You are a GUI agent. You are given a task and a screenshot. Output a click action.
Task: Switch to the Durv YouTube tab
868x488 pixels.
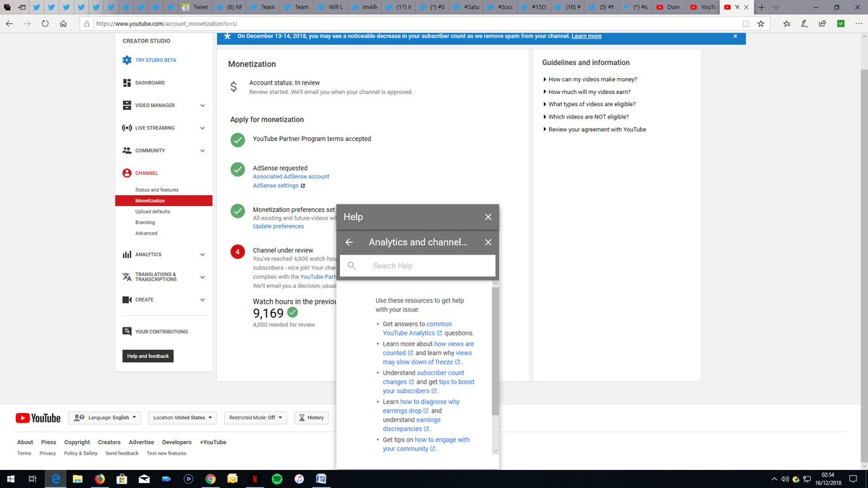[x=669, y=7]
